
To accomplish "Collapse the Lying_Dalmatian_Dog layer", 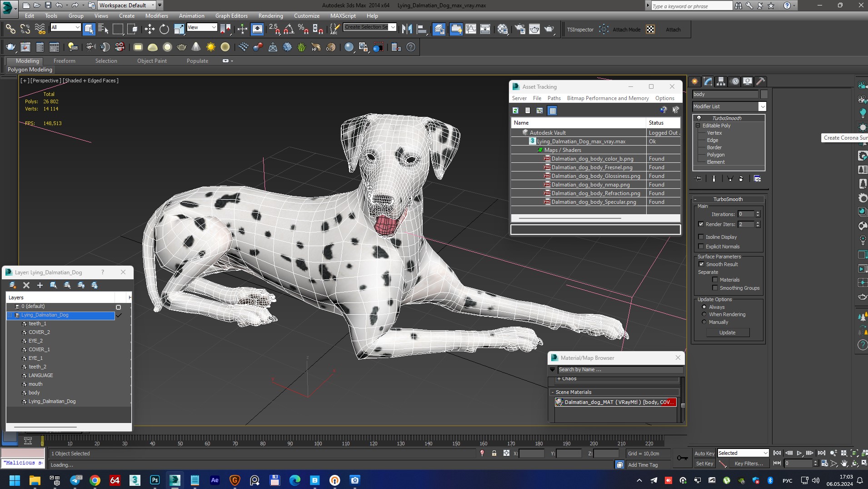I will (x=10, y=315).
